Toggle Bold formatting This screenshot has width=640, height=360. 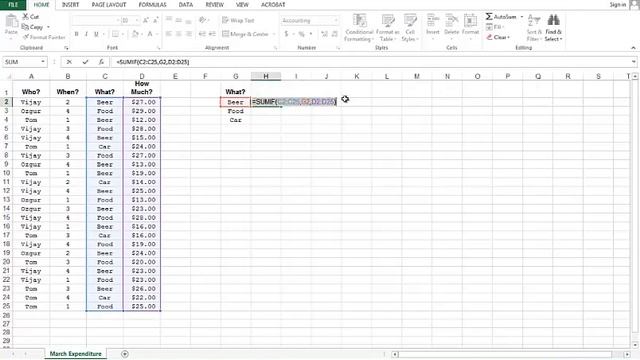coord(76,34)
